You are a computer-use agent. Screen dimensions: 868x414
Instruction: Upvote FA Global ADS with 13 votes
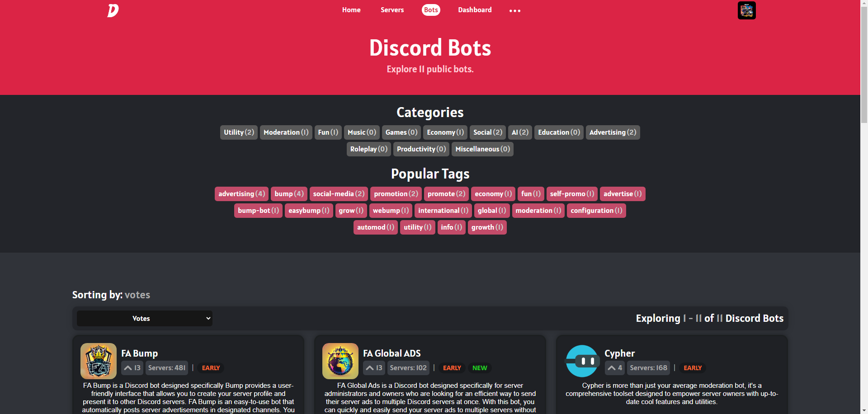tap(374, 368)
